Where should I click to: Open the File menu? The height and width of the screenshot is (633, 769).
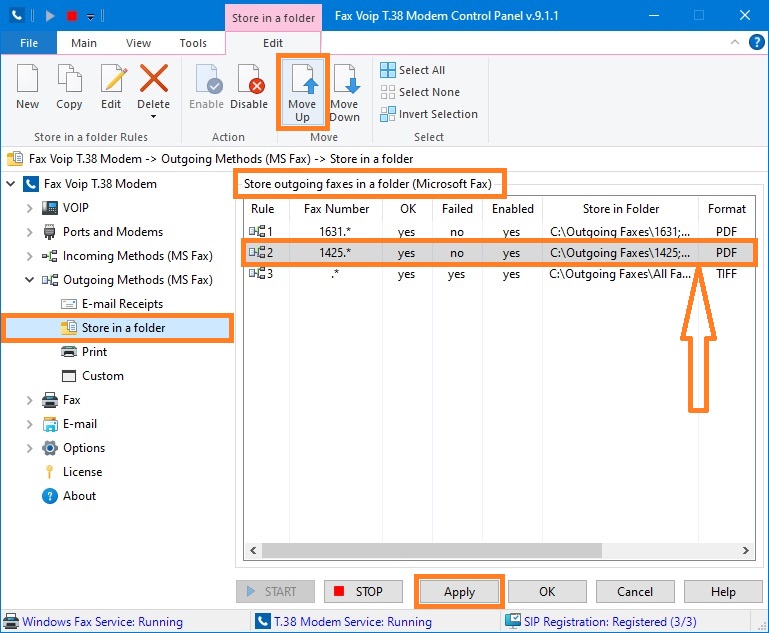[28, 43]
